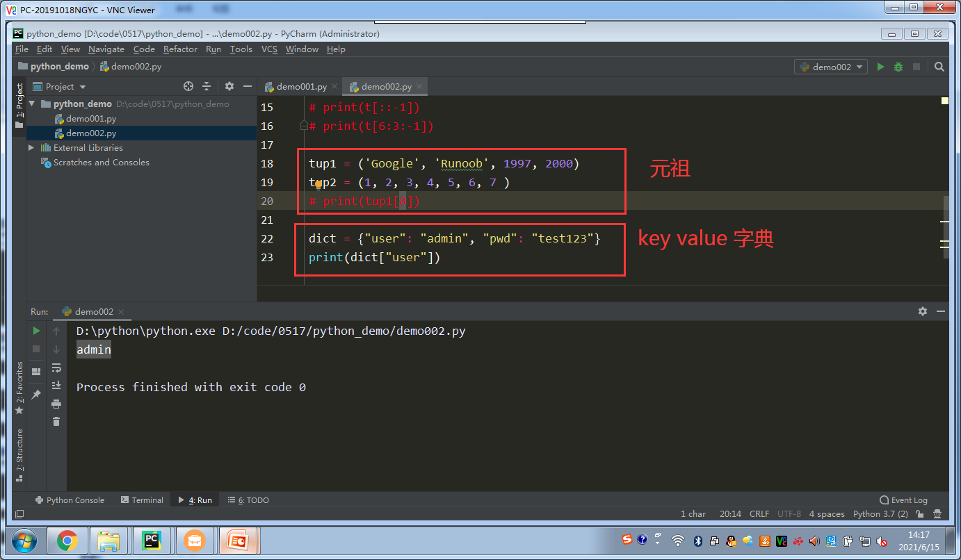This screenshot has width=961, height=560.
Task: Toggle the read-only lock icon in the status bar
Action: tap(920, 514)
